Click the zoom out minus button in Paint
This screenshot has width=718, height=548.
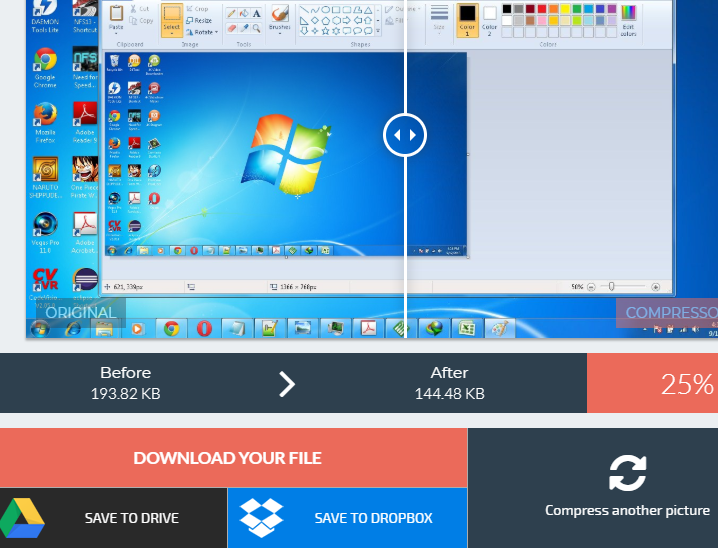[591, 287]
